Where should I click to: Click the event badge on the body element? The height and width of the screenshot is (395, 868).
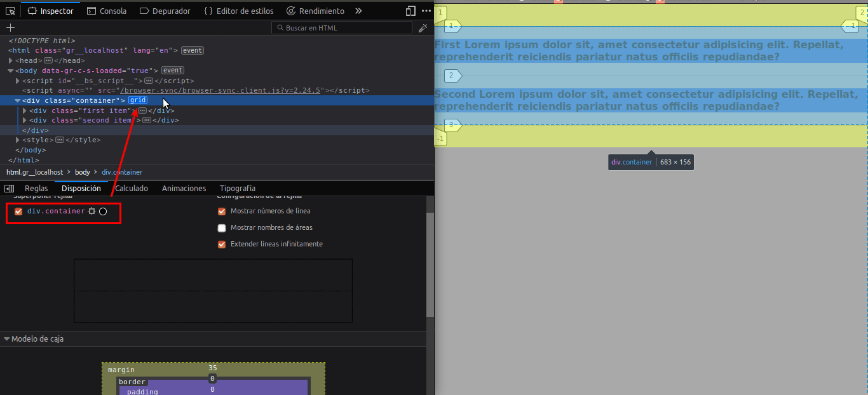tap(172, 70)
